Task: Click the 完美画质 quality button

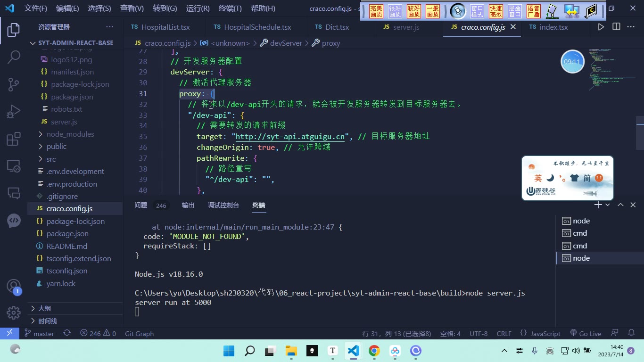Action: tap(376, 11)
